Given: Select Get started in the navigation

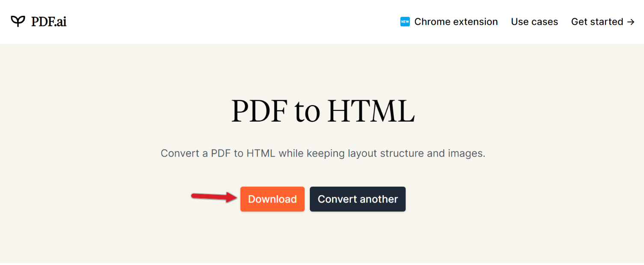Looking at the screenshot, I should [x=597, y=22].
